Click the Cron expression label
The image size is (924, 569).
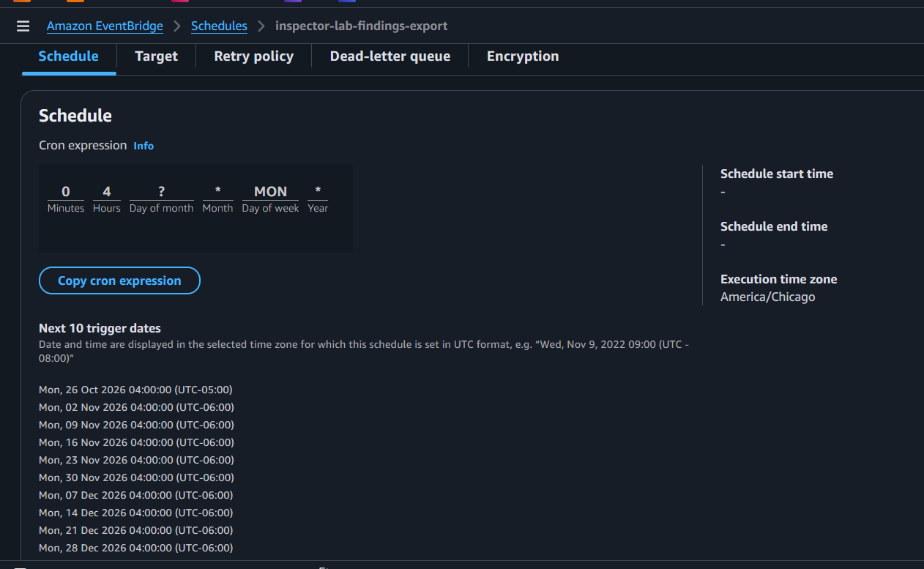click(x=83, y=145)
